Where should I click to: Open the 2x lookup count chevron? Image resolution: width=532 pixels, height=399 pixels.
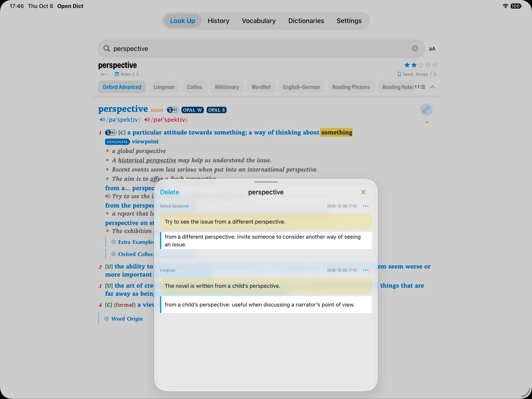click(104, 74)
